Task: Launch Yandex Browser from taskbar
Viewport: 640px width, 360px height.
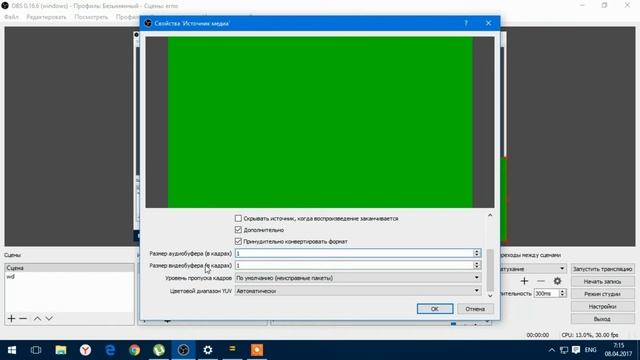Action: tap(85, 350)
